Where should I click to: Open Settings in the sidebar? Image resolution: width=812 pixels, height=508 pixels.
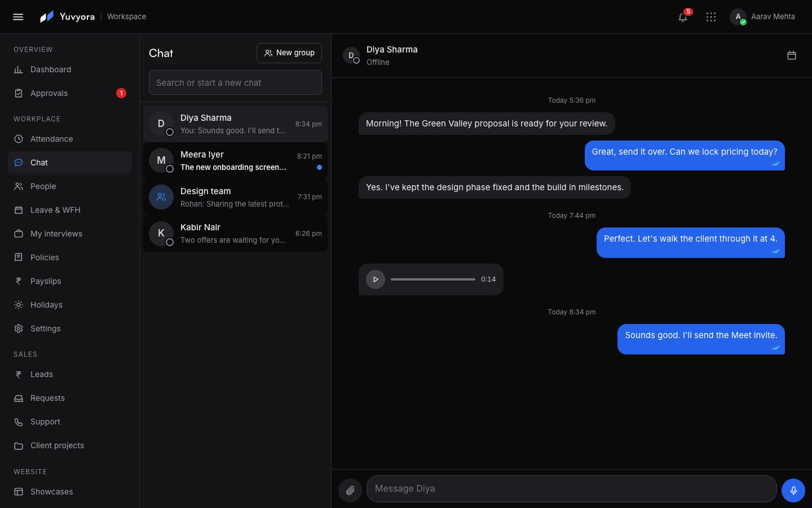[70, 329]
